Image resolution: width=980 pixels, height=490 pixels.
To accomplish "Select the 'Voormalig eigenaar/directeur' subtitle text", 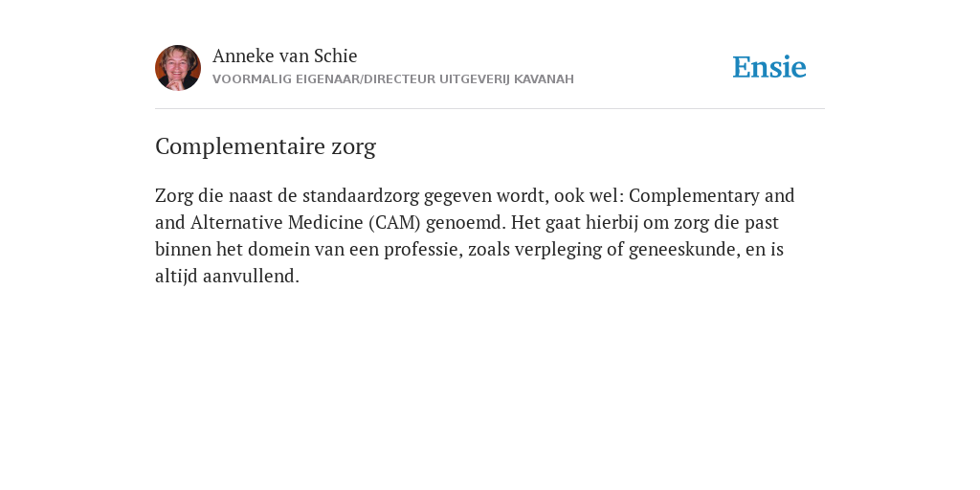I will coord(324,79).
